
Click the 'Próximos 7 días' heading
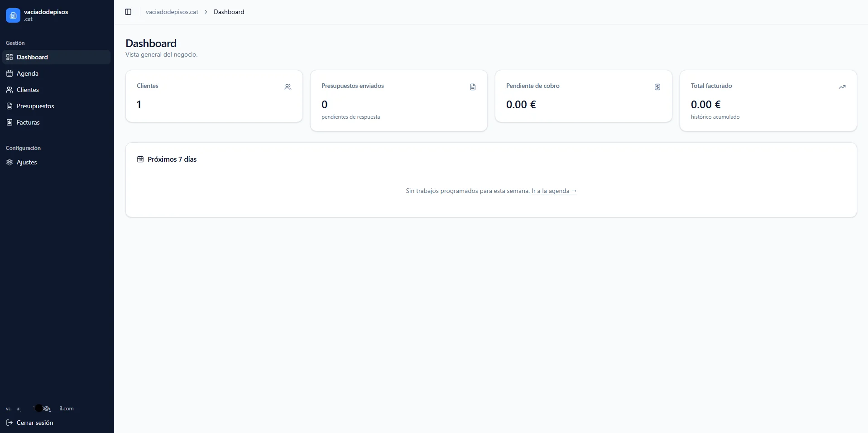(x=172, y=159)
